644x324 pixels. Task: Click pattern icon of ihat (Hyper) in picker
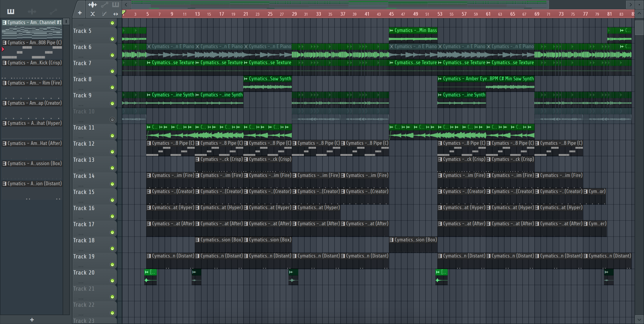pyautogui.click(x=4, y=123)
